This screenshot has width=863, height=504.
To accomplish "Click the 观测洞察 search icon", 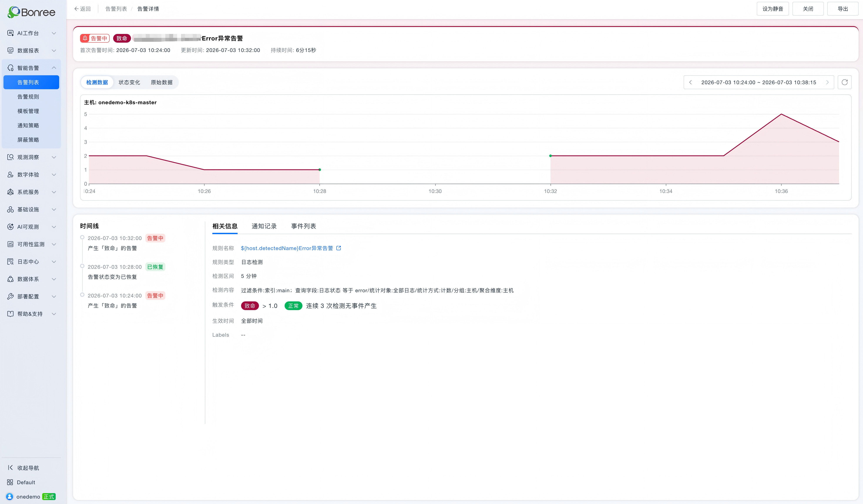I will [11, 157].
